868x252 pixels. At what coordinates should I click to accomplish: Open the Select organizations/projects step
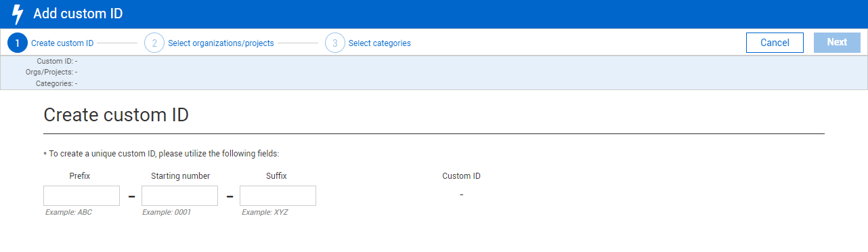coord(221,43)
